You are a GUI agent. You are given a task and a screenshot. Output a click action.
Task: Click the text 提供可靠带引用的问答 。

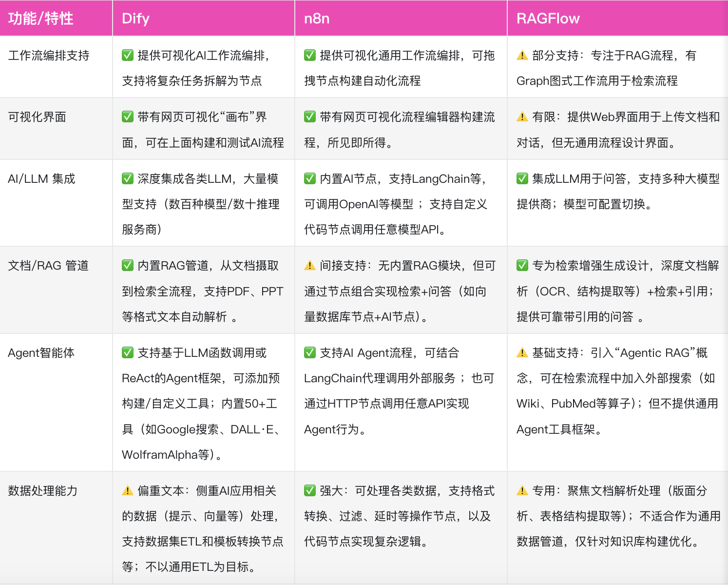click(x=580, y=317)
